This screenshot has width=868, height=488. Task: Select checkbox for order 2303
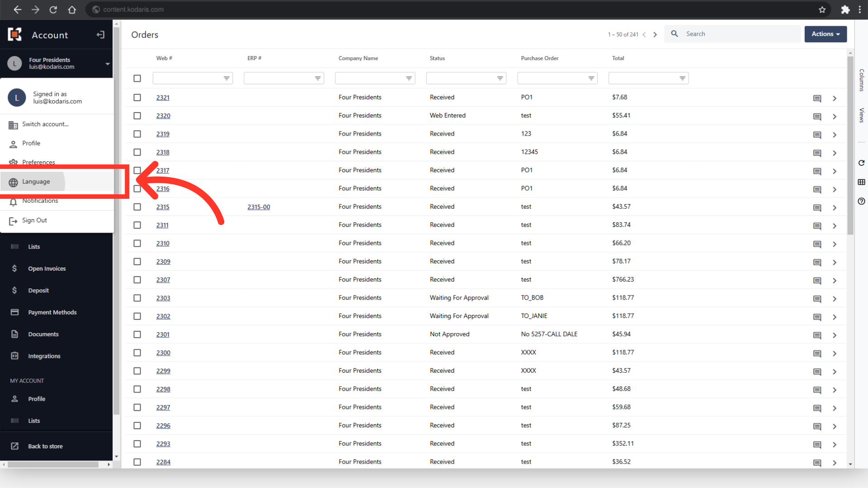[x=137, y=298]
